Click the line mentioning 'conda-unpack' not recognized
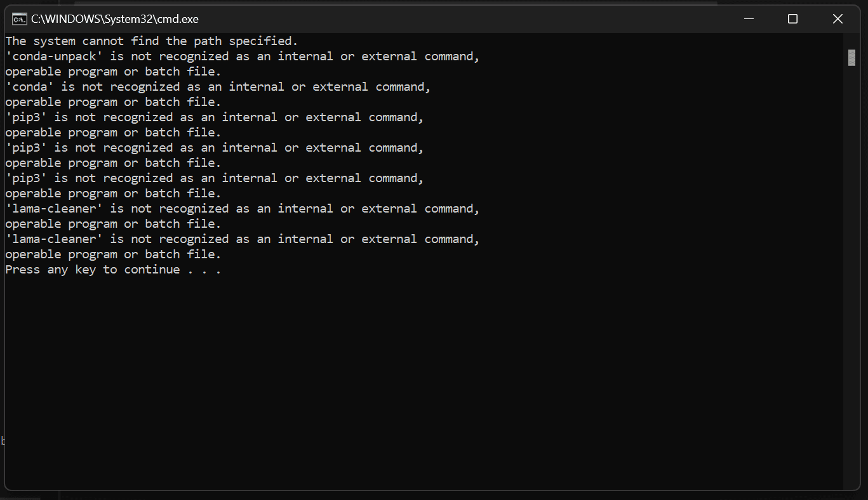 243,56
